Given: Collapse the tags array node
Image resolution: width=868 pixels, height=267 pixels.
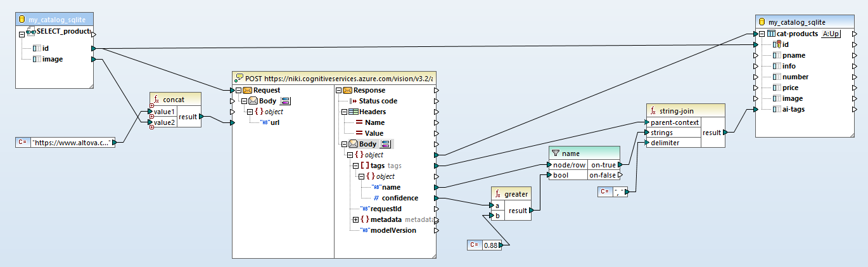Looking at the screenshot, I should [x=355, y=166].
